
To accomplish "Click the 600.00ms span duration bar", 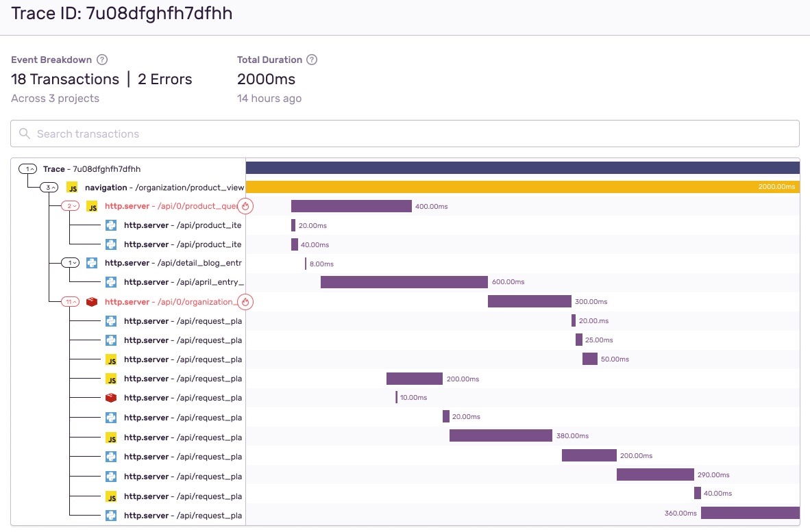I will click(x=404, y=281).
